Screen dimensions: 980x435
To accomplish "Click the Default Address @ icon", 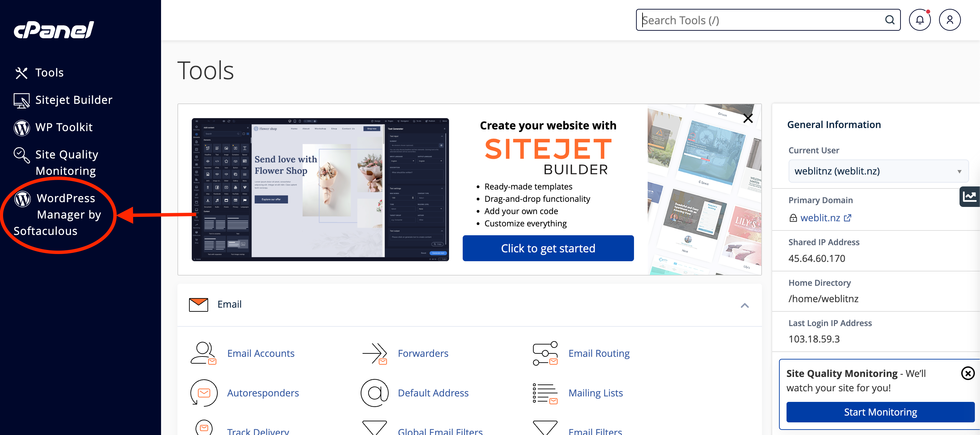I will [x=374, y=393].
